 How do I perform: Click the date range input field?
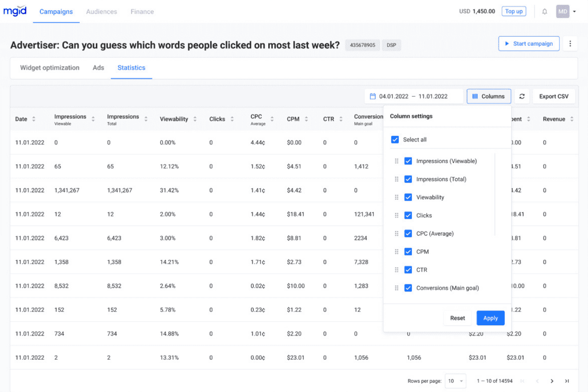(x=414, y=96)
